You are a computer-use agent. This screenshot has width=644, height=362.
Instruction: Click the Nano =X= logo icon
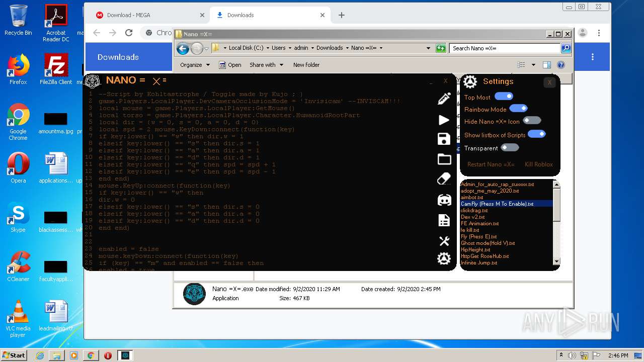[93, 81]
